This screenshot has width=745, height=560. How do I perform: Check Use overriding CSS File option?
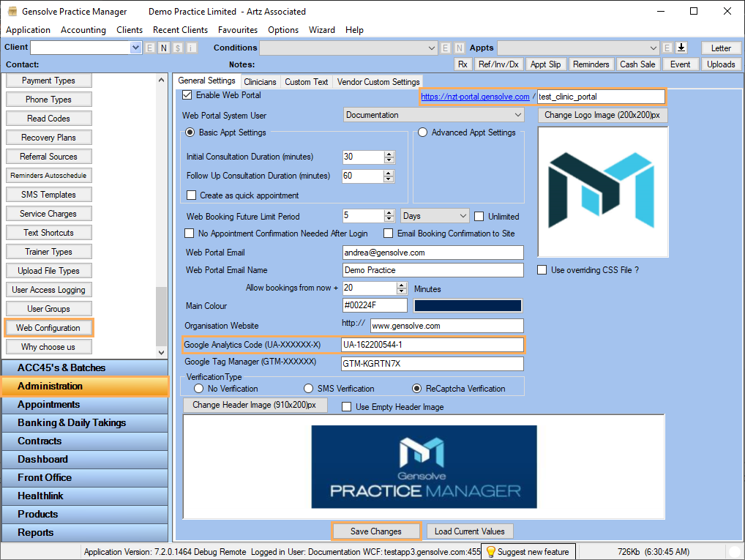coord(542,270)
